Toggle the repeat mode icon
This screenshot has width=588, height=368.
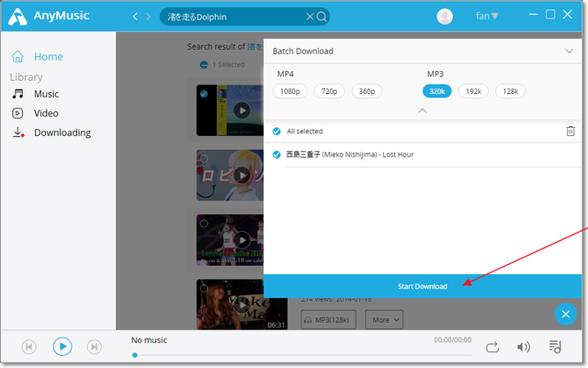[493, 347]
